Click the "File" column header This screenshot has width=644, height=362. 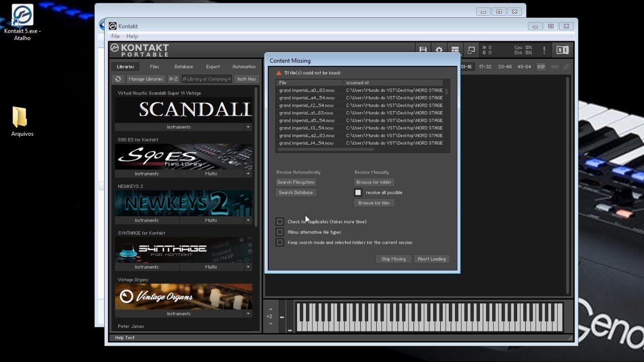(309, 82)
